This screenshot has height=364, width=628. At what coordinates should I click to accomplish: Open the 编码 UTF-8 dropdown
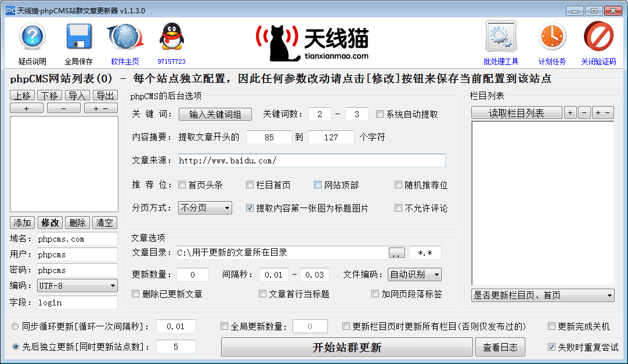point(77,286)
